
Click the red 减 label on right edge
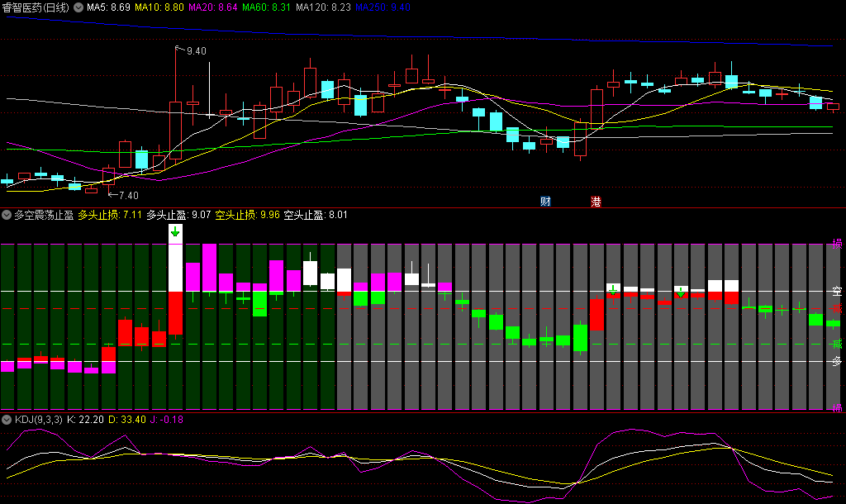[837, 309]
